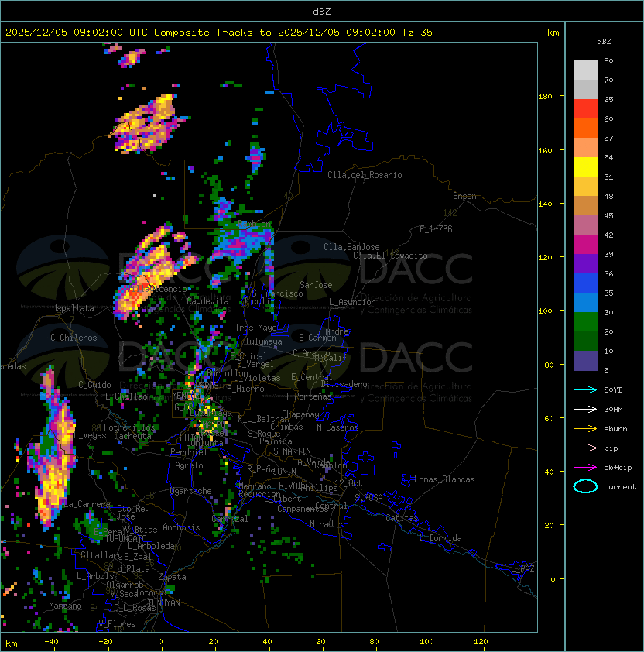Click the 'dBZ' heading above color scale
This screenshot has width=644, height=652.
(604, 42)
